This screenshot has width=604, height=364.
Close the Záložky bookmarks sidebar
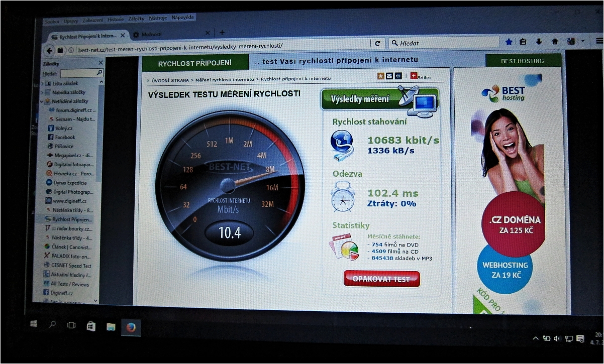[x=100, y=63]
